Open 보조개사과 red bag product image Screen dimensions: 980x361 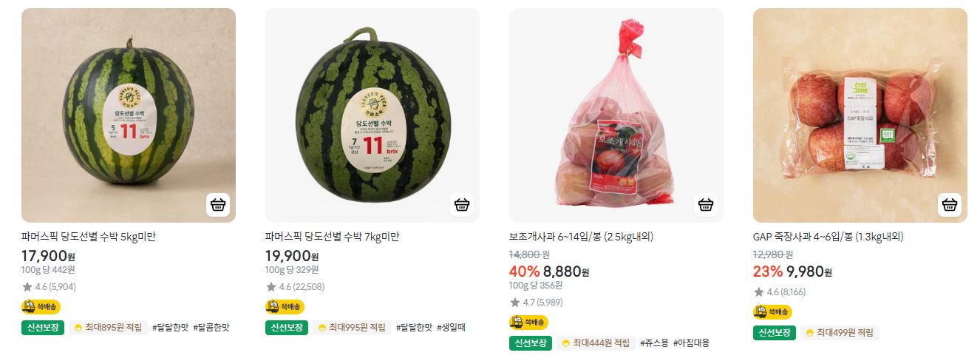pos(616,115)
